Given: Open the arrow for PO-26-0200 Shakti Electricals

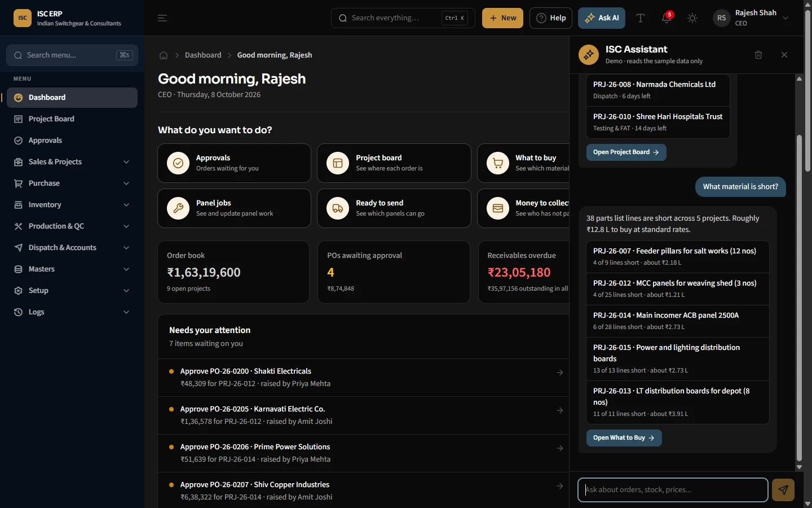Looking at the screenshot, I should coord(560,373).
